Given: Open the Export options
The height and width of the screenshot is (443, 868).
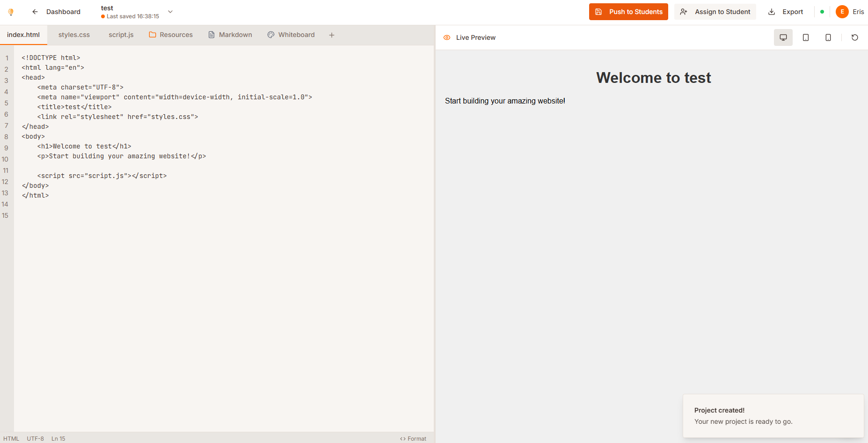Looking at the screenshot, I should click(786, 12).
